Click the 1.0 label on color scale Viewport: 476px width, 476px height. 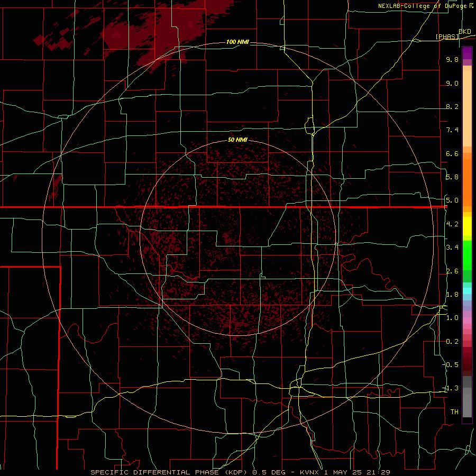coord(452,318)
